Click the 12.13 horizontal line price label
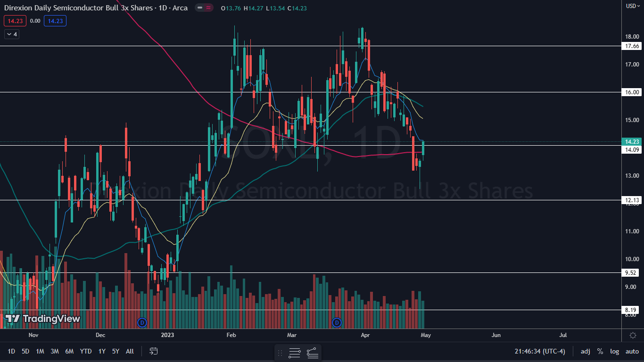 point(632,200)
